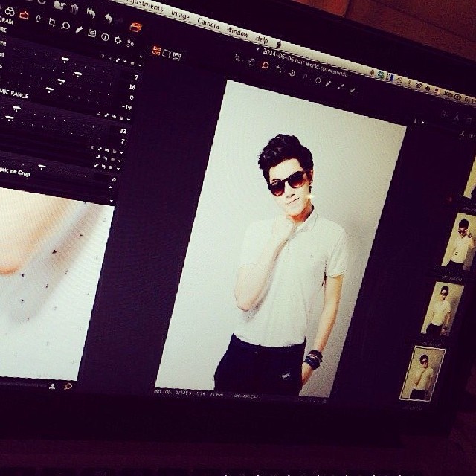This screenshot has height=476, width=476.
Task: Open the Details tool tab (magnifier)
Action: pyautogui.click(x=65, y=25)
